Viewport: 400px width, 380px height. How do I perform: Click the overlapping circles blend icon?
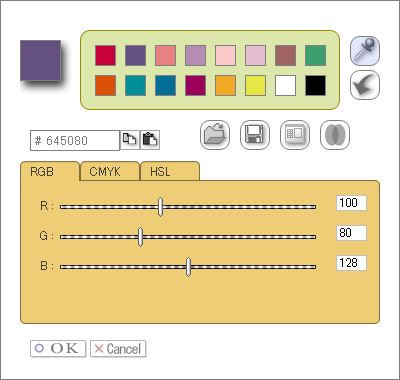[335, 135]
